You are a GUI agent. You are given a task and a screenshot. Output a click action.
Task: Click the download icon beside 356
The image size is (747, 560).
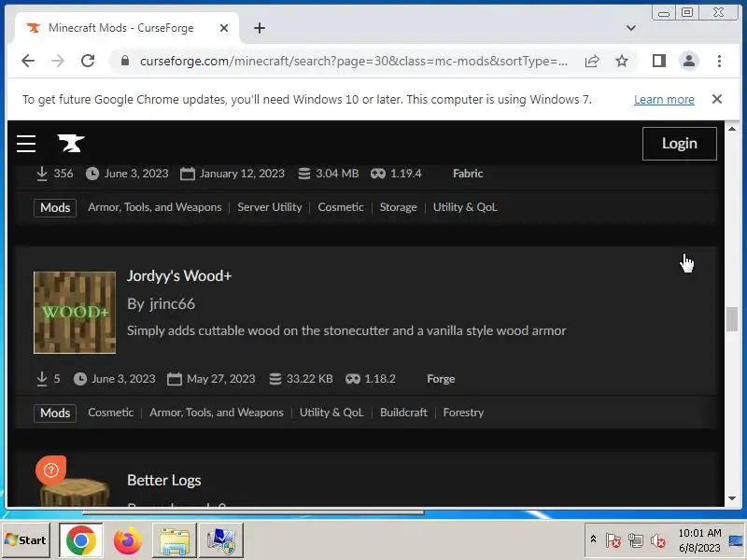tap(42, 174)
